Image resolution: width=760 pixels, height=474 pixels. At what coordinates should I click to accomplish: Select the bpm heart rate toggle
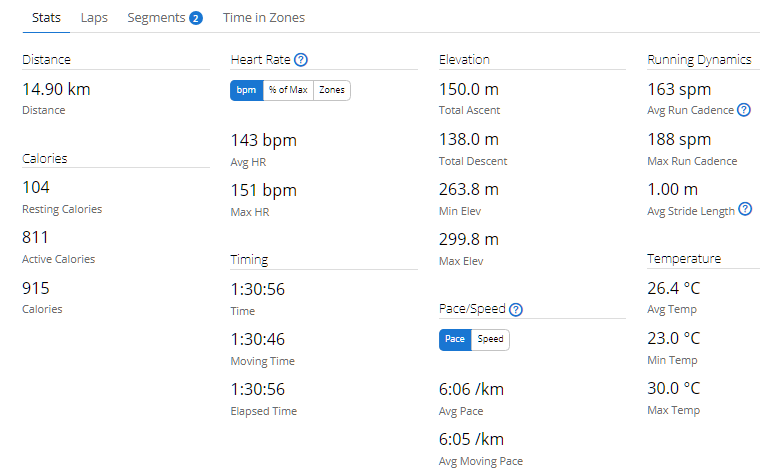[x=246, y=90]
